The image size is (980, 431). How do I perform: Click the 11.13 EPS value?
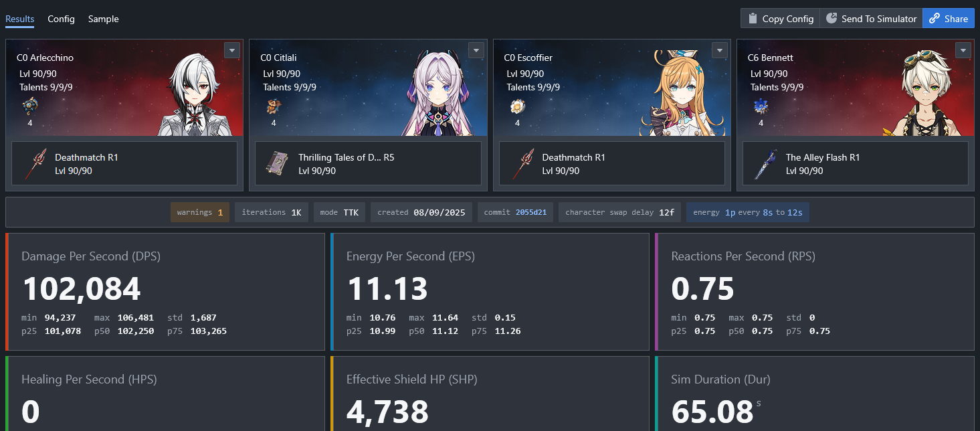[x=387, y=289]
